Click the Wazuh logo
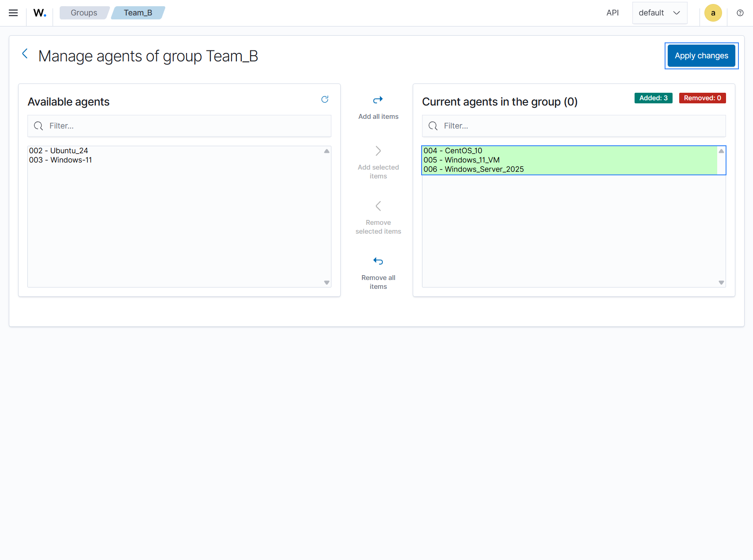This screenshot has height=560, width=753. pyautogui.click(x=39, y=13)
